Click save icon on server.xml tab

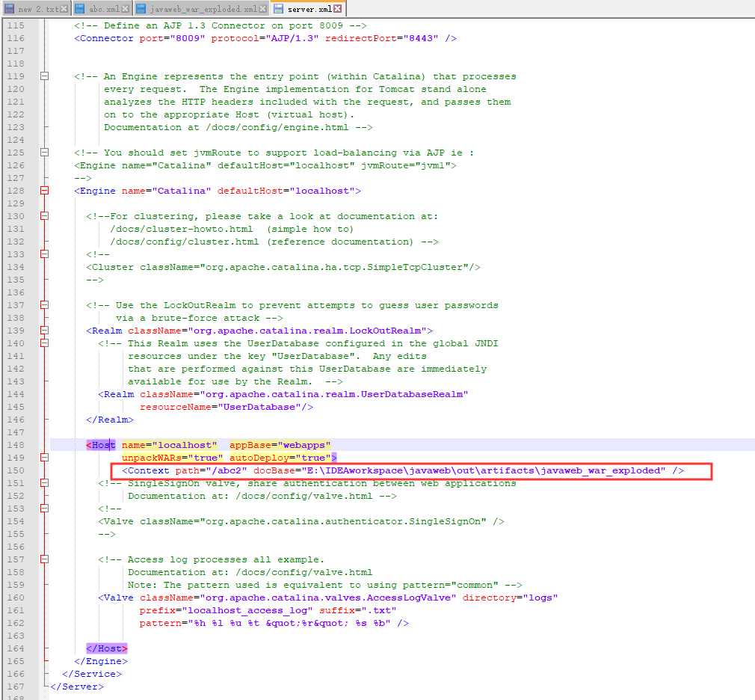278,9
